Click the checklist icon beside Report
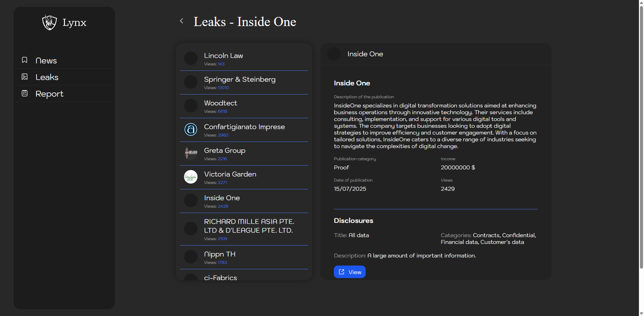Viewport: 644px width, 316px height. pos(25,93)
